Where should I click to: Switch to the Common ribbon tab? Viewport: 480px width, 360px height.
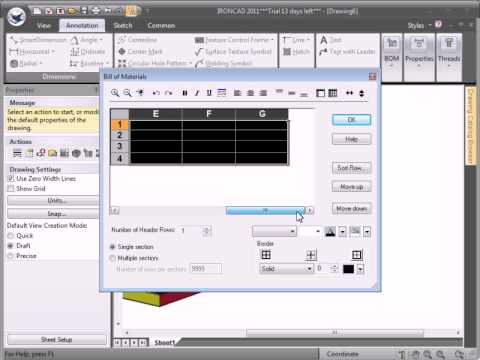161,26
